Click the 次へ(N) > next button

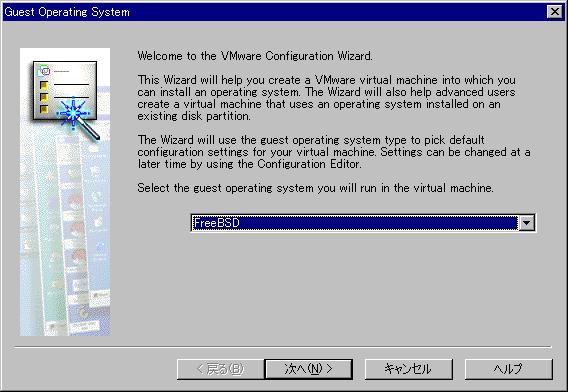tap(309, 369)
